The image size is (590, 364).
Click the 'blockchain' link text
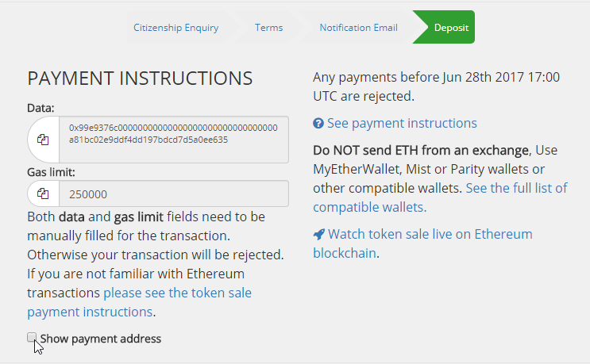[x=345, y=253]
